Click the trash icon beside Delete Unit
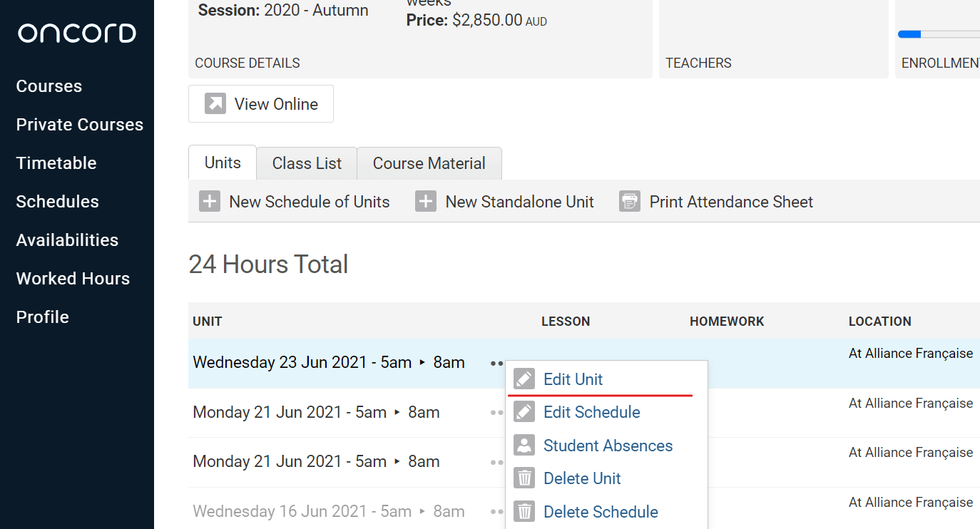 point(524,478)
